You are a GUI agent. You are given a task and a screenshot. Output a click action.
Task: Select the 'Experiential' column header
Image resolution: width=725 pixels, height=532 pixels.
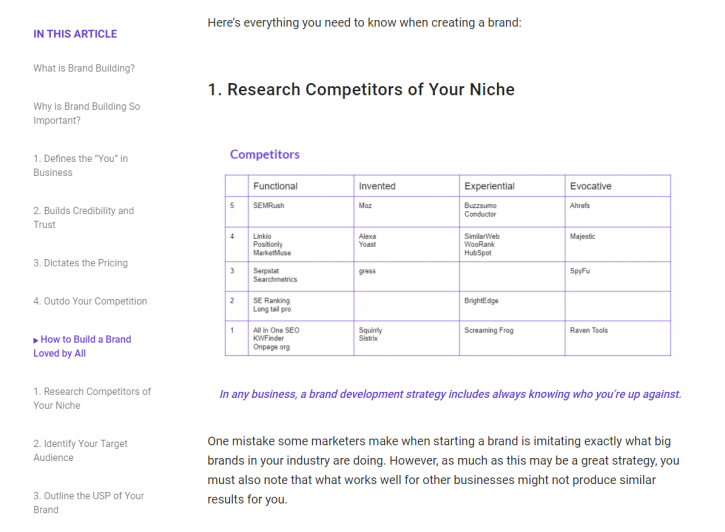tap(512, 186)
